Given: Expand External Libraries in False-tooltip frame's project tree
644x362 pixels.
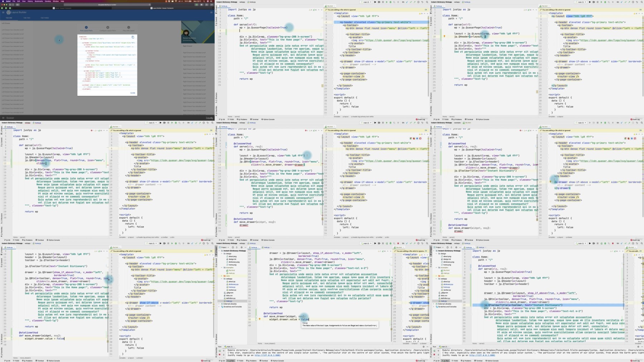Looking at the screenshot, I should pos(219,304).
